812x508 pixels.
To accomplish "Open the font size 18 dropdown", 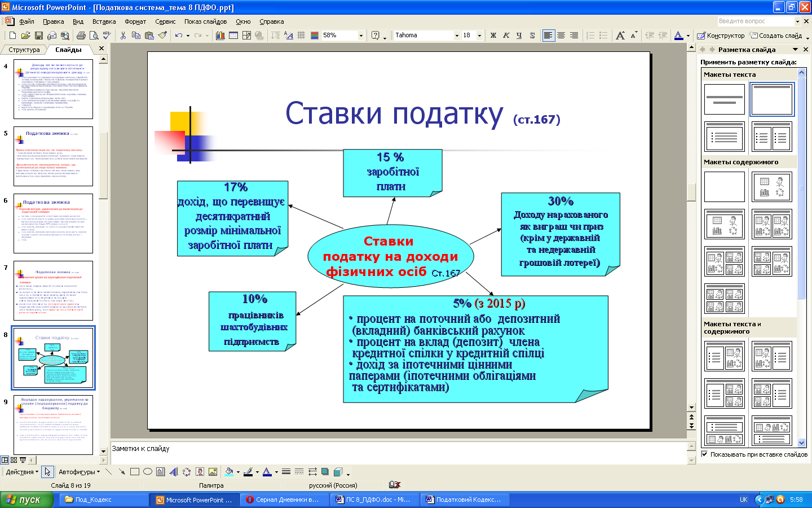I will coord(479,35).
